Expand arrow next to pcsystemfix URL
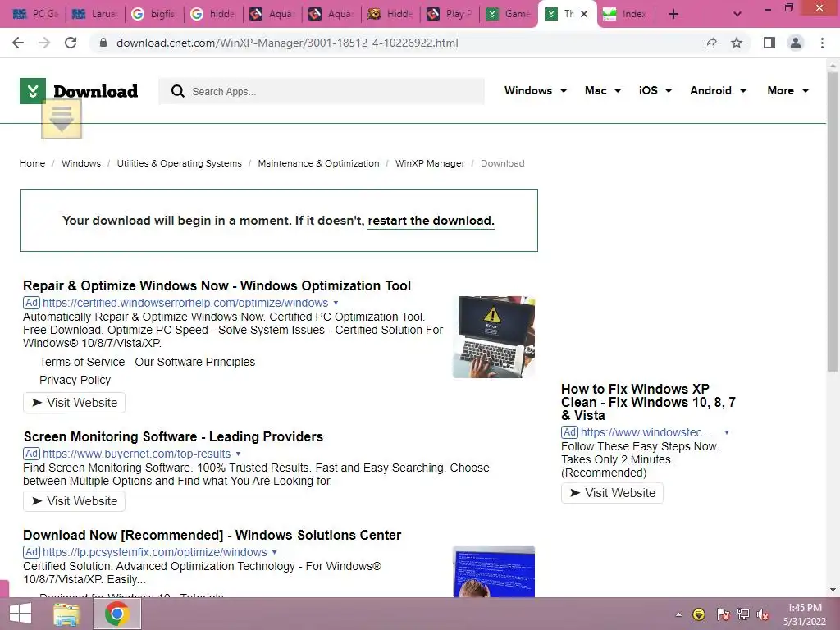The height and width of the screenshot is (630, 840). 274,552
